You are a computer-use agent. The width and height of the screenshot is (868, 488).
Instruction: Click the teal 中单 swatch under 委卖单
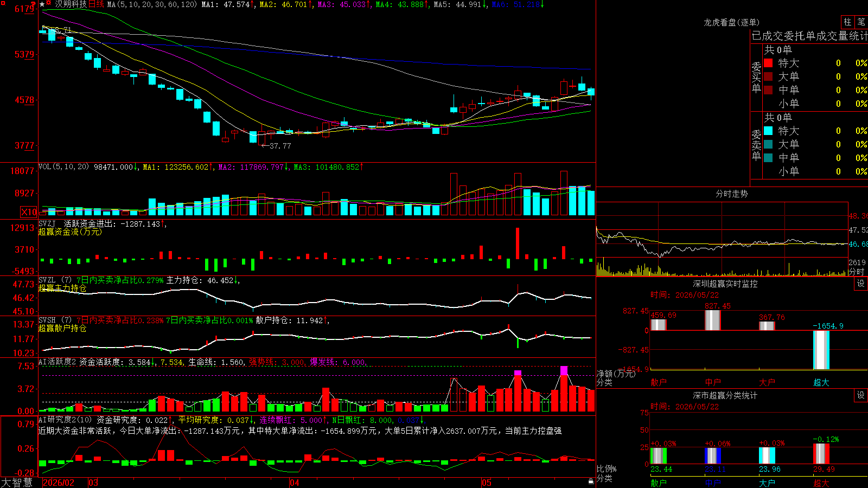point(768,158)
